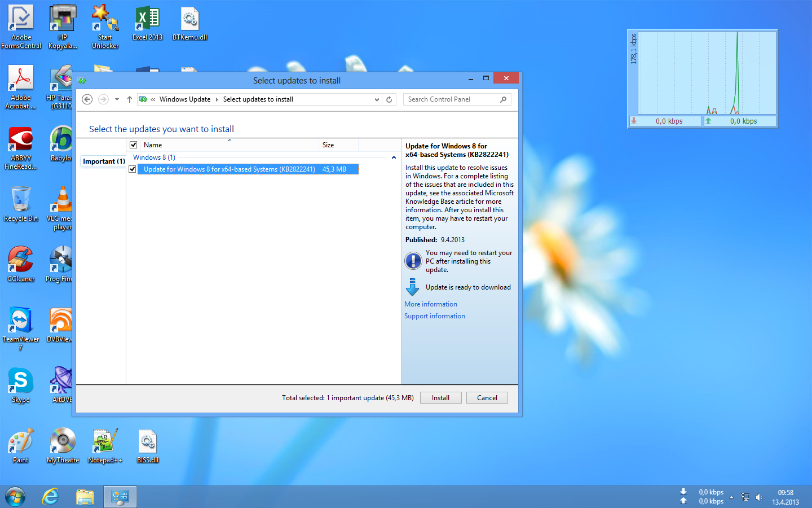Viewport: 812px width, 508px height.
Task: Click the upload speed 0,0 kbps readout
Action: (x=740, y=121)
